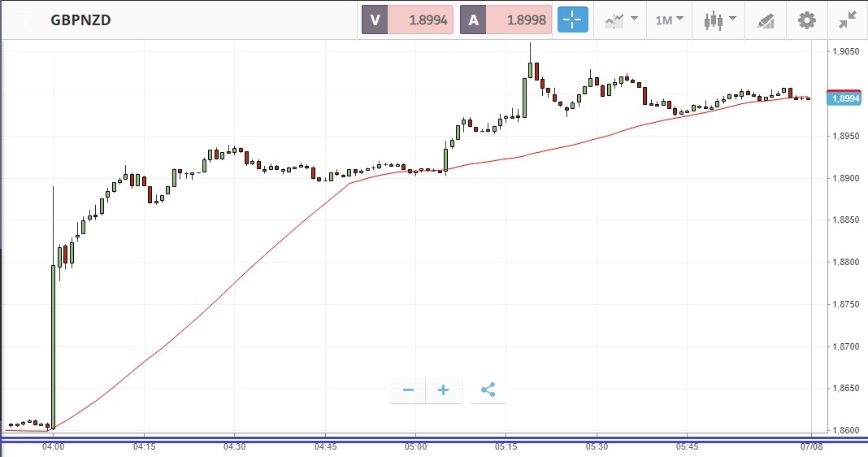
Task: Open the candlestick chart type dropdown
Action: tap(720, 20)
